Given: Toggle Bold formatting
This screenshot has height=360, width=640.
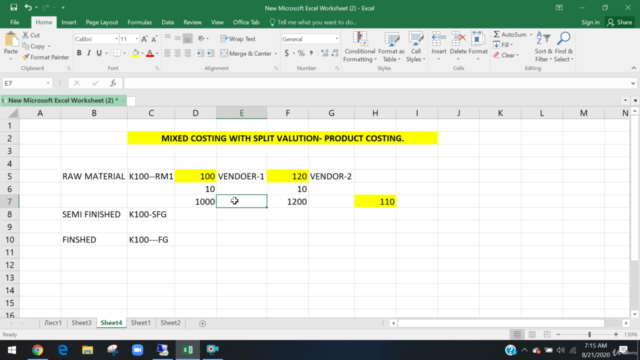Looking at the screenshot, I should pyautogui.click(x=79, y=53).
